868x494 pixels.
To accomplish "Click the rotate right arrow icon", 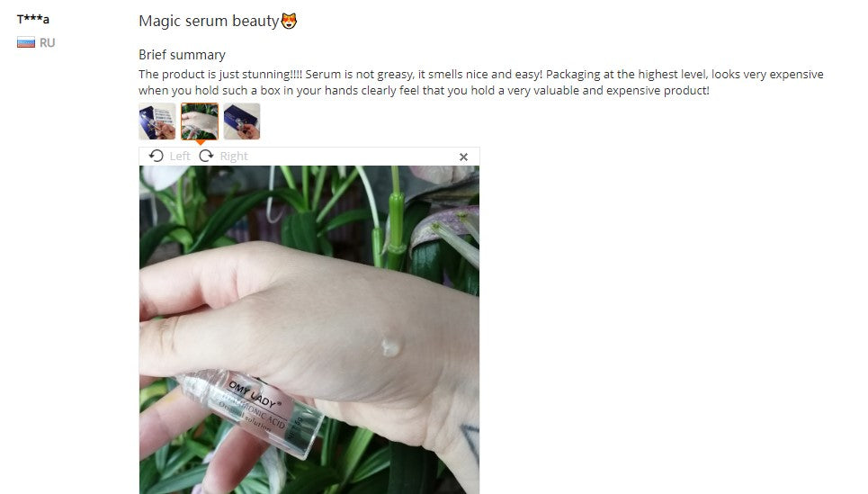I will pyautogui.click(x=207, y=157).
